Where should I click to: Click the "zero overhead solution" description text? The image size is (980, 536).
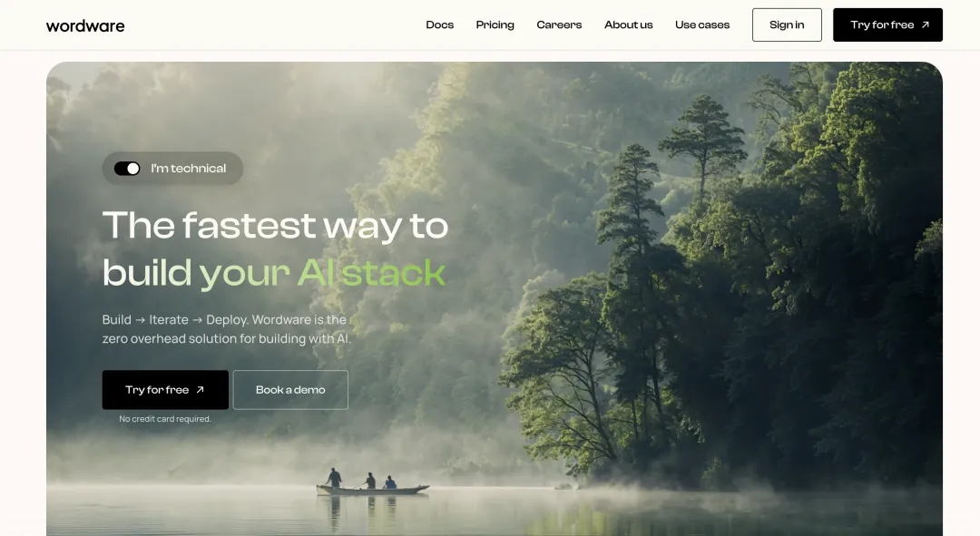click(x=226, y=338)
